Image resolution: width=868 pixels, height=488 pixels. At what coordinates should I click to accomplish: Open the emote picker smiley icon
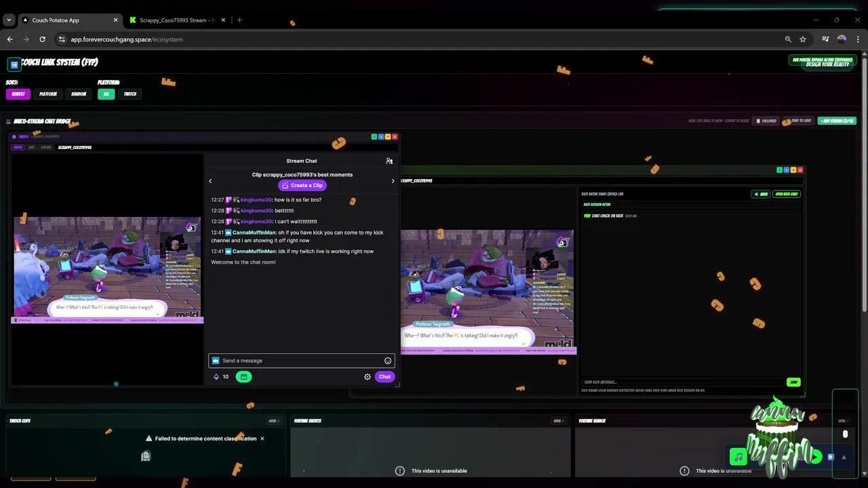(x=388, y=361)
